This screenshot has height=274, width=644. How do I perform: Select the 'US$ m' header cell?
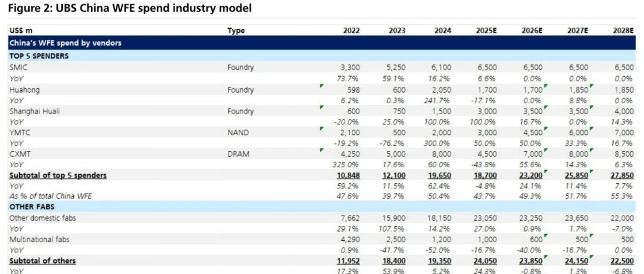(x=21, y=31)
